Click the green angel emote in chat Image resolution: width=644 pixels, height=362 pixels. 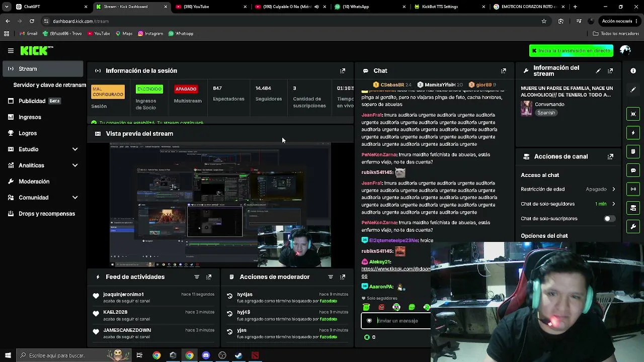click(x=366, y=307)
